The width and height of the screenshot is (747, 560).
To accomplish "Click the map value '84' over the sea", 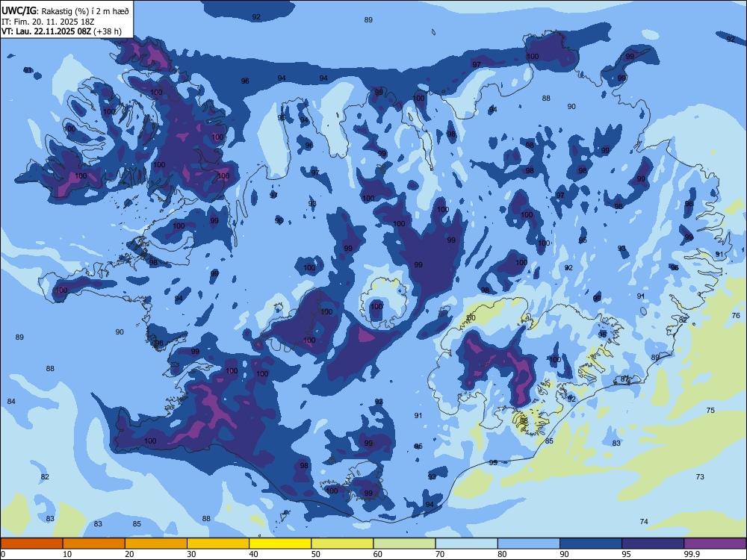I will (11, 402).
